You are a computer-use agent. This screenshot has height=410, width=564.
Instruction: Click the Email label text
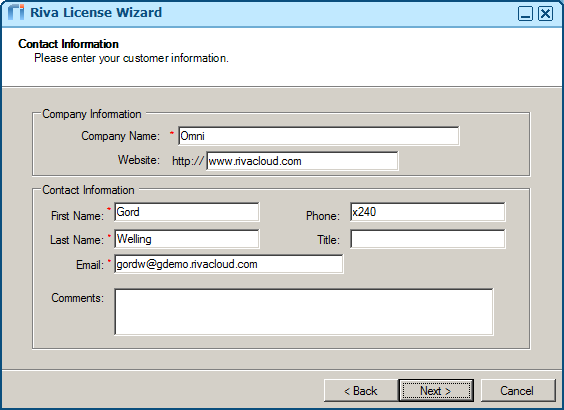click(90, 265)
